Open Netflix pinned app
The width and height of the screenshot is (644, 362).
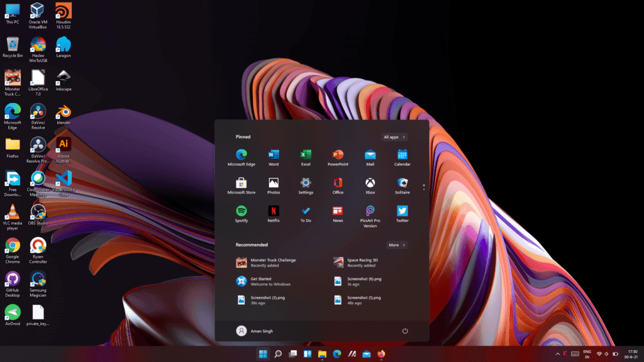point(274,214)
